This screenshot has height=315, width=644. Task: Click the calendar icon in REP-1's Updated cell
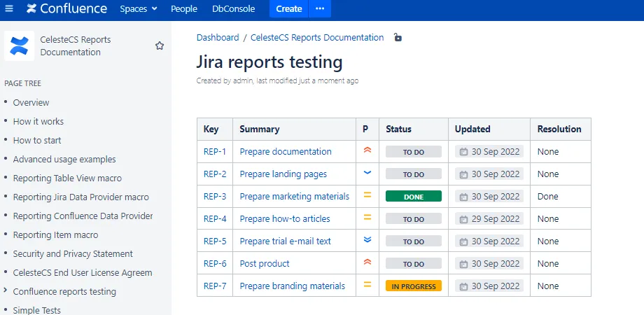coord(463,152)
